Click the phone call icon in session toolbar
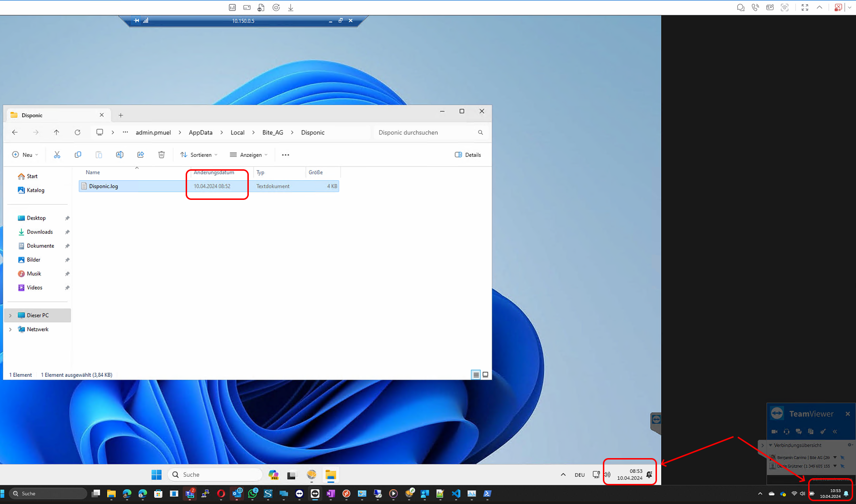856x504 pixels. pyautogui.click(x=755, y=7)
